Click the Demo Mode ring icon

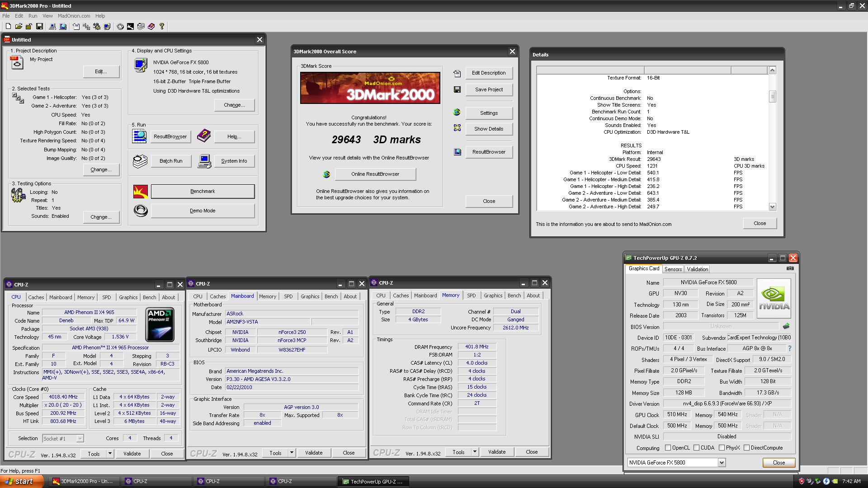(141, 211)
